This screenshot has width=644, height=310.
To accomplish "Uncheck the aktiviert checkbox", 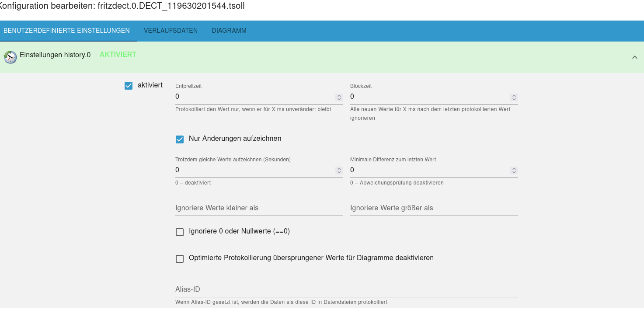I will click(x=129, y=86).
